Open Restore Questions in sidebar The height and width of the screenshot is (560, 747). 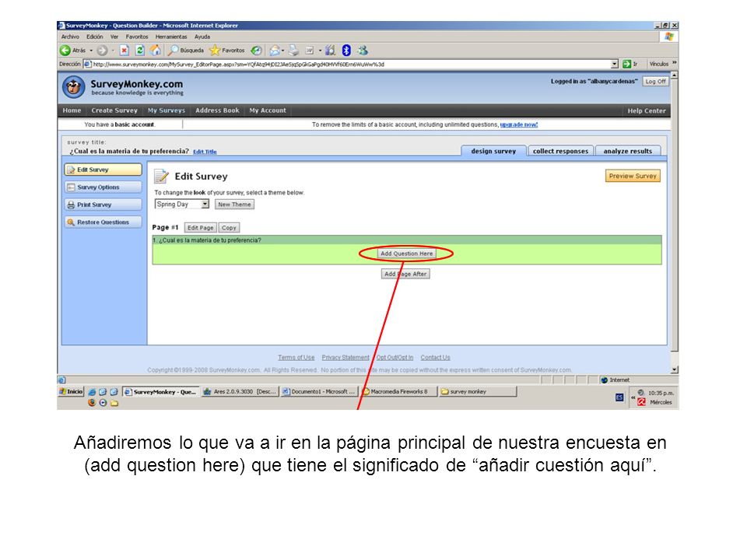pos(103,222)
